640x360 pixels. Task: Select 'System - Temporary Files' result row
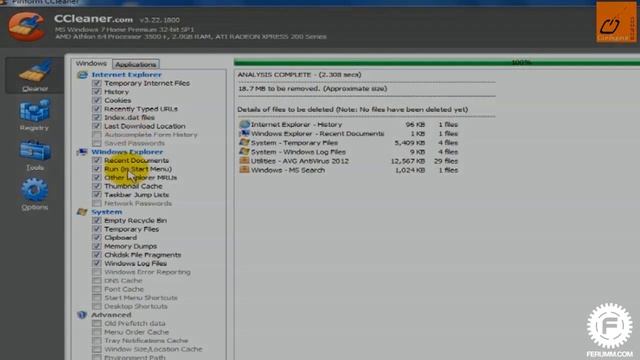click(x=349, y=142)
